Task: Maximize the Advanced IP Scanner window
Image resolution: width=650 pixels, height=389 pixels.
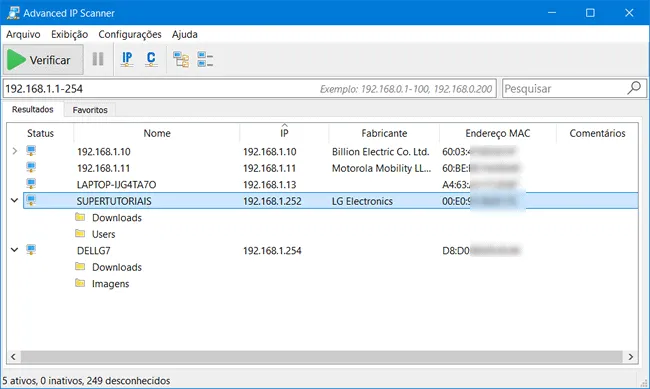Action: [590, 12]
